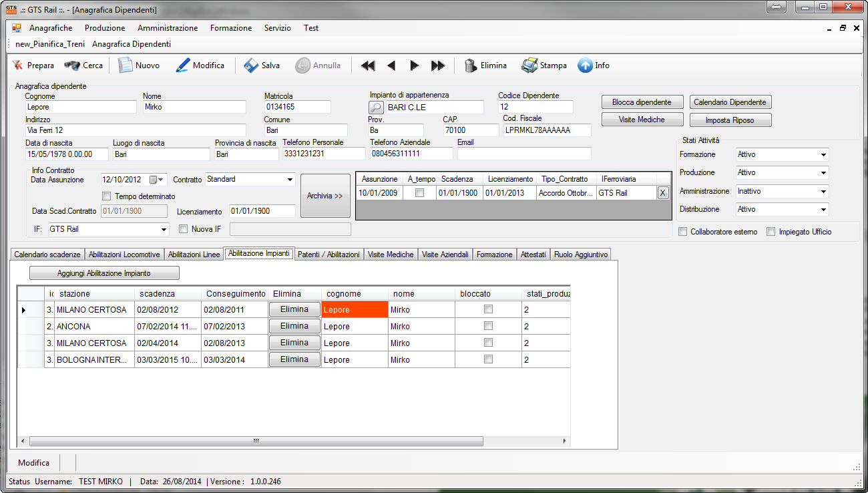The image size is (868, 493).
Task: Click Aggiungi Abilitazione Impianto button
Action: [104, 273]
